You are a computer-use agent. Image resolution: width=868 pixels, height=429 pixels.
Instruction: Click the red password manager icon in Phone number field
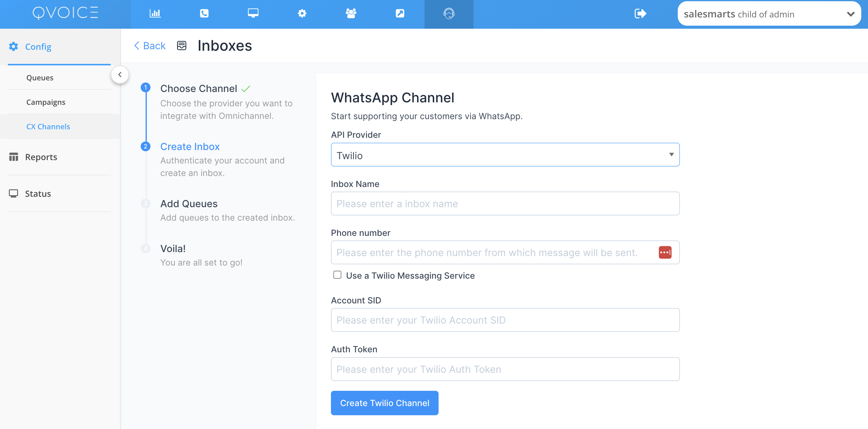pyautogui.click(x=665, y=253)
